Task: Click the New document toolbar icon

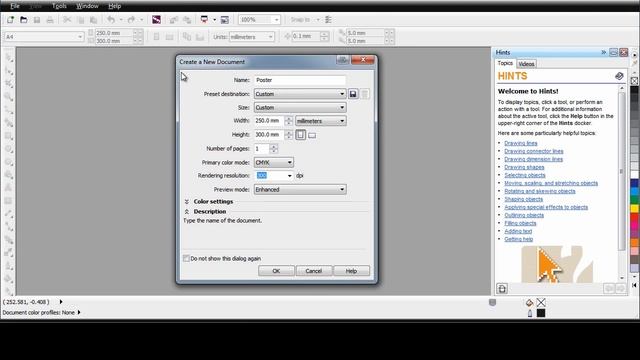Action: click(10, 20)
